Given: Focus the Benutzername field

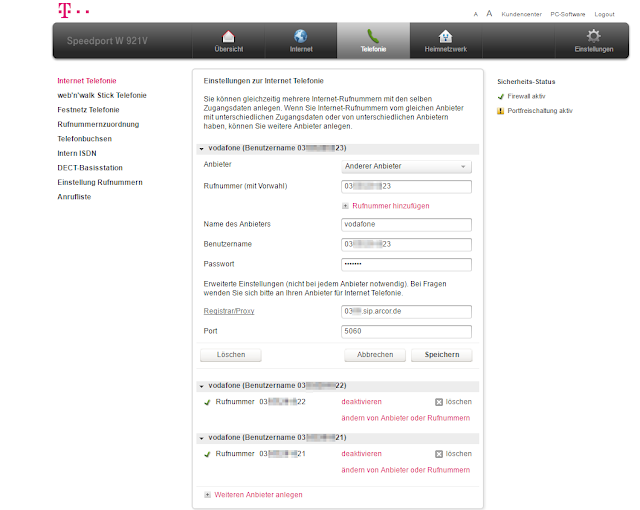Looking at the screenshot, I should (x=406, y=244).
